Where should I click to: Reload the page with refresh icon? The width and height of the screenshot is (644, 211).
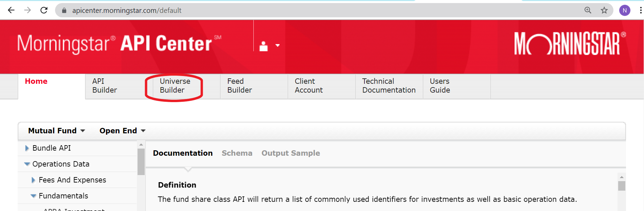44,10
